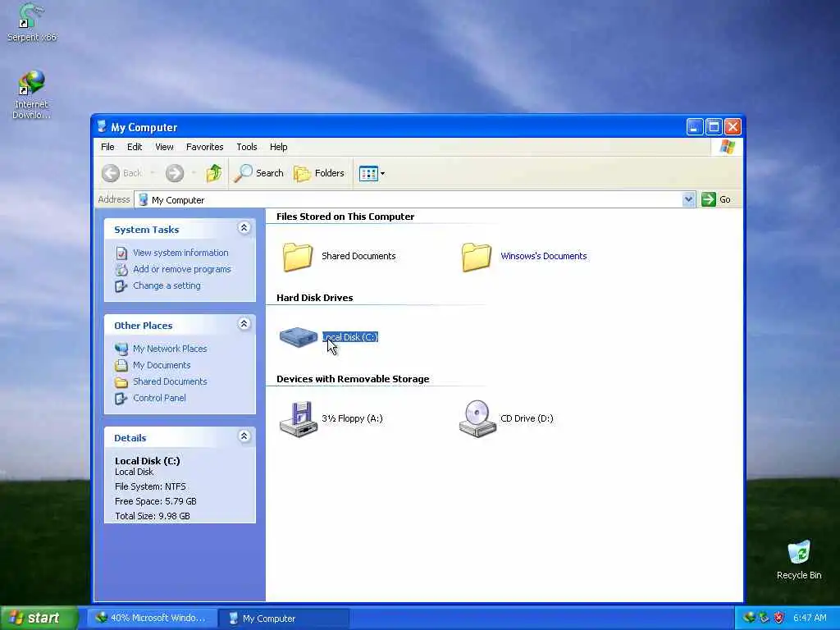The width and height of the screenshot is (840, 630).
Task: Collapse the Details panel
Action: 244,436
